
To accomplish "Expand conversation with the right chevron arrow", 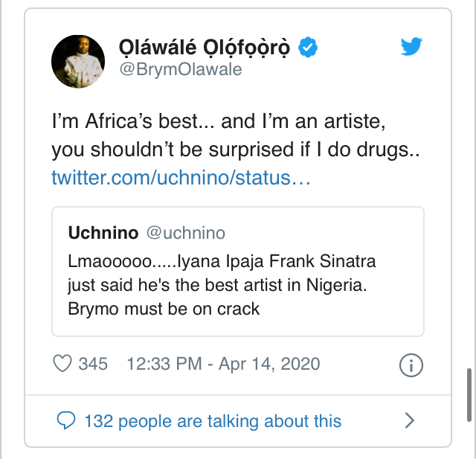I will point(409,421).
